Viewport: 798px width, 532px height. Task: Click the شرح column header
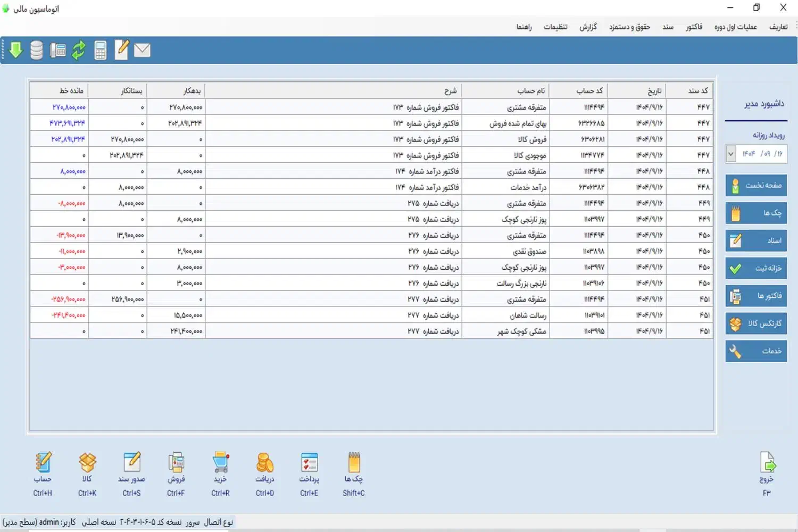click(x=333, y=90)
